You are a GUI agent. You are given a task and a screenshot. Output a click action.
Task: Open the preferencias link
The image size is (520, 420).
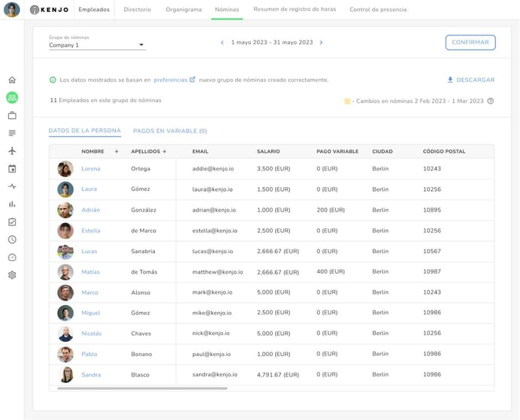[171, 80]
